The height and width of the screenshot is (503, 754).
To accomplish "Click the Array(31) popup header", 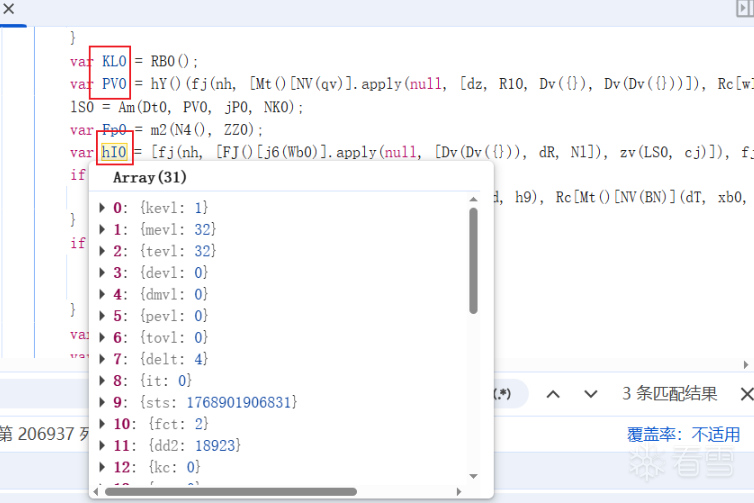I will click(150, 177).
